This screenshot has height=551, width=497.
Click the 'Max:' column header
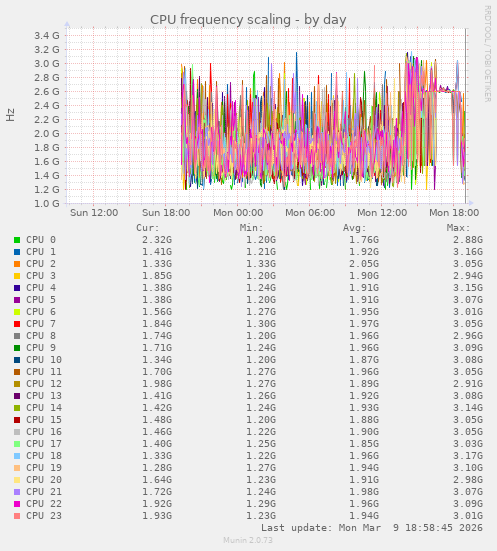pos(458,228)
